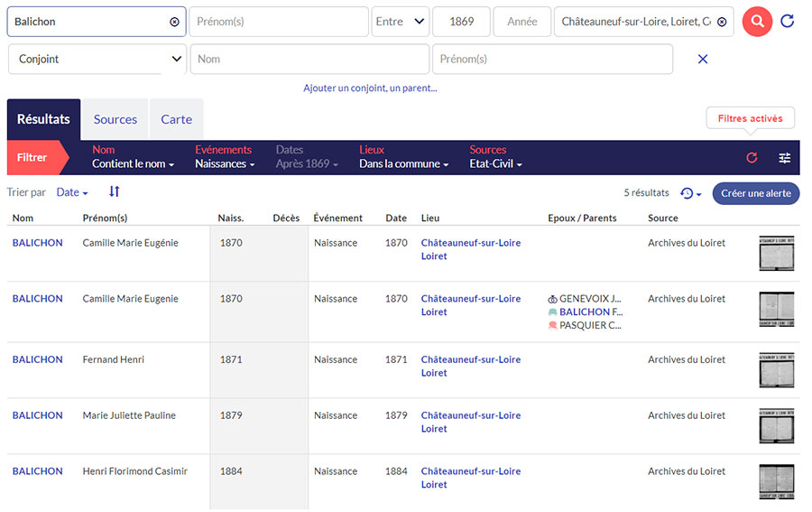812x512 pixels.
Task: Click the red magnifier search button
Action: pos(757,21)
